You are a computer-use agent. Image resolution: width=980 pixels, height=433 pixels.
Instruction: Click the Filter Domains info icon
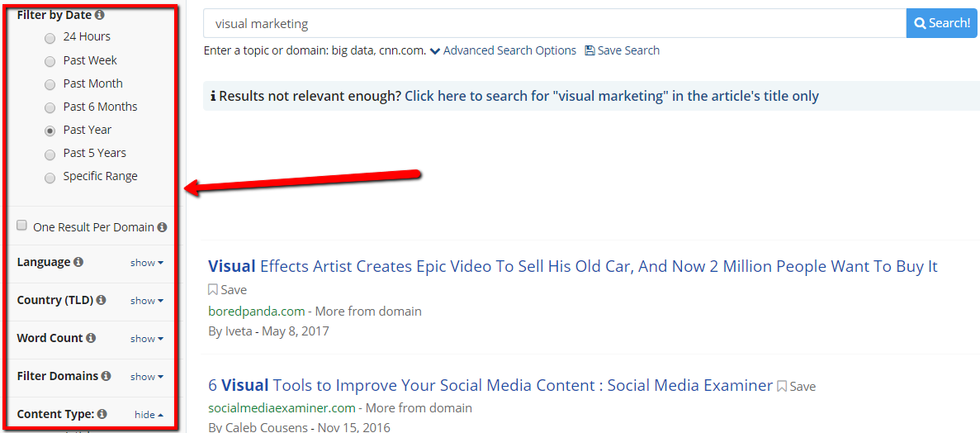(x=107, y=376)
